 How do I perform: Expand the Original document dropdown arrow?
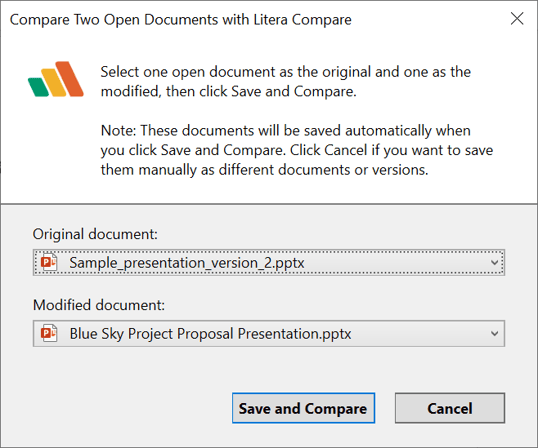494,263
